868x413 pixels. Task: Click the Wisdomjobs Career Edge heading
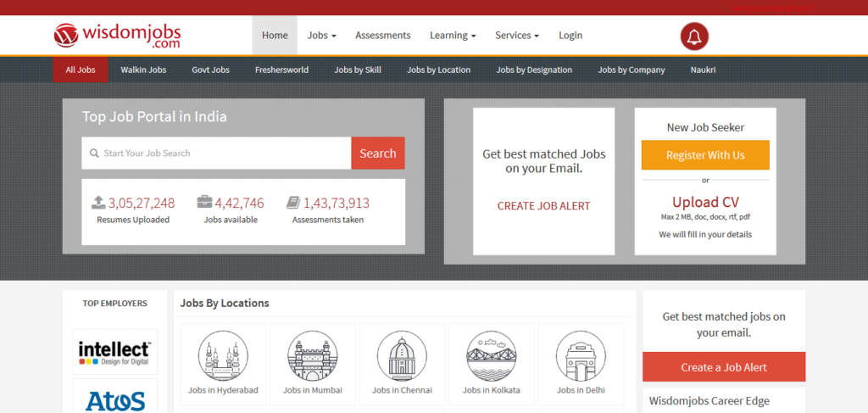tap(709, 401)
